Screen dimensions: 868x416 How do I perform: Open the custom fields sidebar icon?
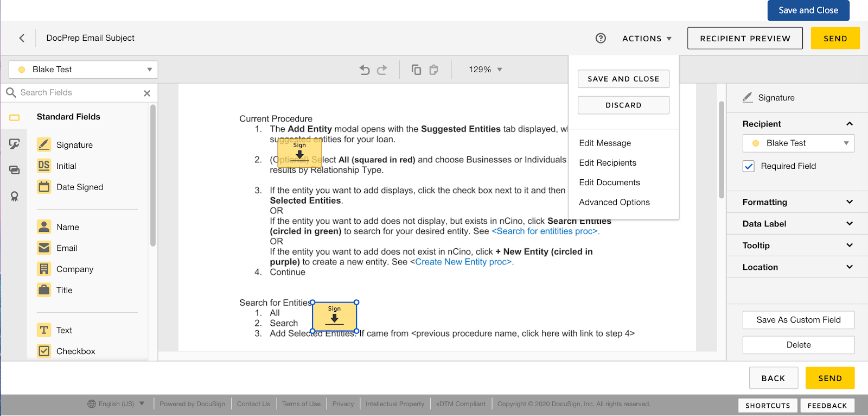coord(15,143)
